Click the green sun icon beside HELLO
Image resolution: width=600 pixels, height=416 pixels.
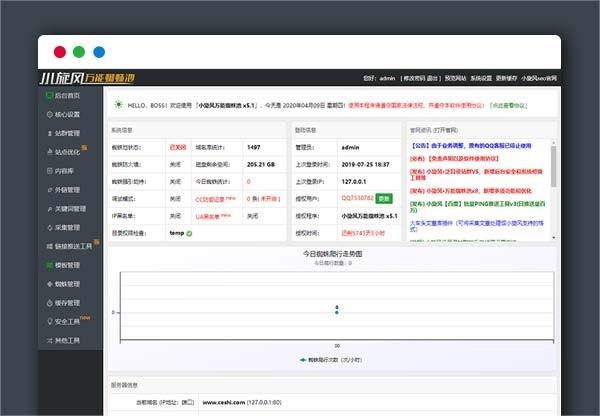pyautogui.click(x=118, y=103)
